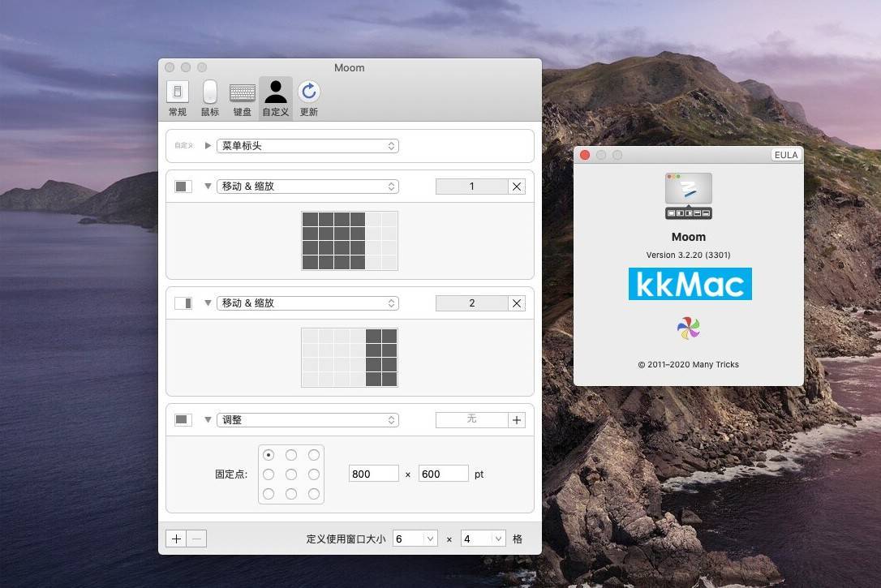Viewport: 881px width, 588px height.
Task: Choose the bottom-right anchor point radio button
Action: 314,493
